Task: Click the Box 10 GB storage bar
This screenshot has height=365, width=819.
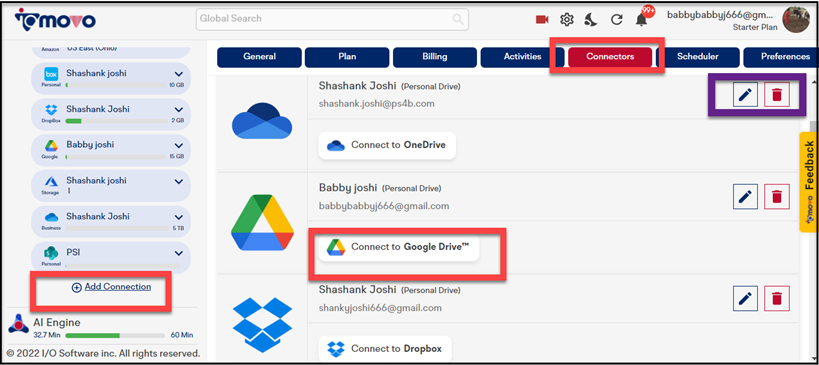Action: 115,85
